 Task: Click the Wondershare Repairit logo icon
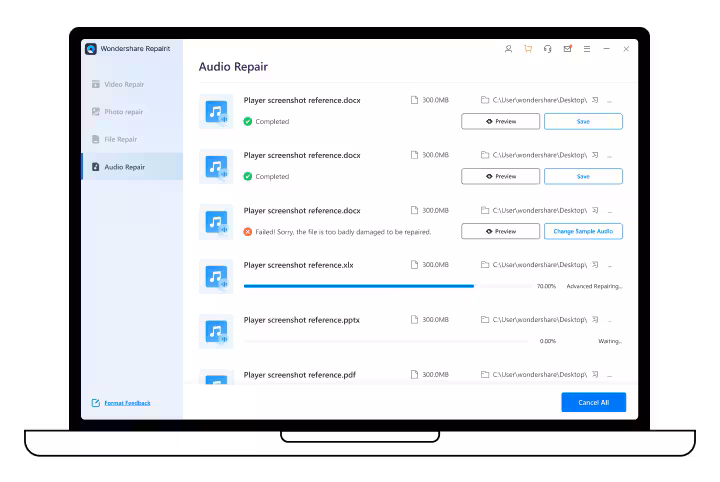(91, 49)
